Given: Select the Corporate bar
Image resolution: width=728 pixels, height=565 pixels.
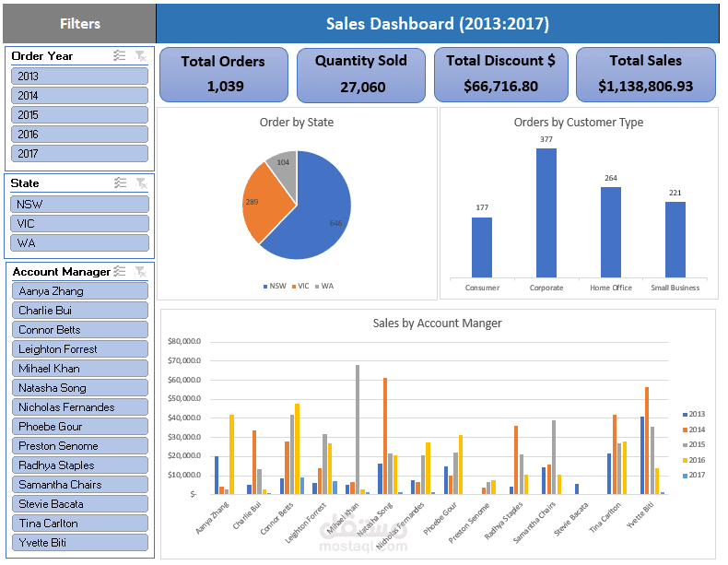Looking at the screenshot, I should click(546, 213).
